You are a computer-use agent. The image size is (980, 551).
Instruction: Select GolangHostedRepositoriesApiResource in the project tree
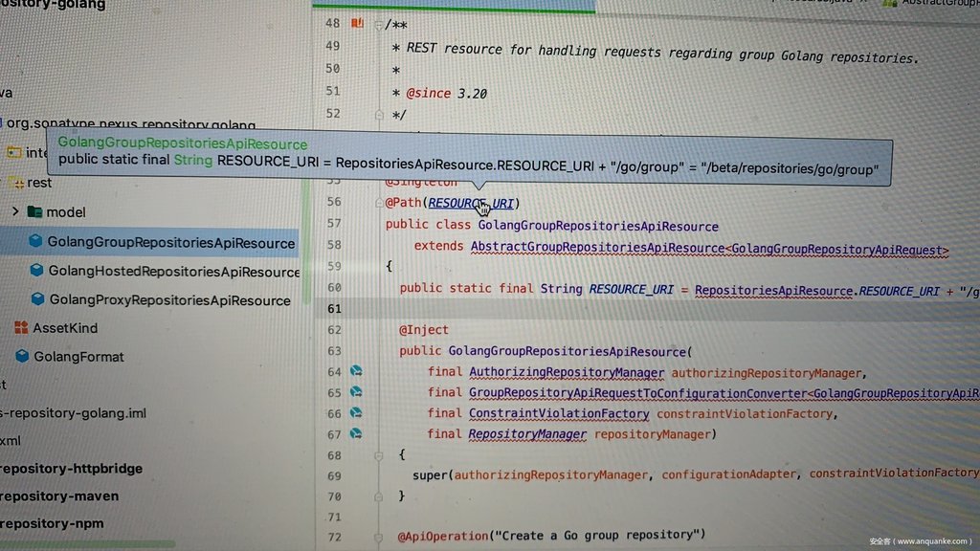173,272
